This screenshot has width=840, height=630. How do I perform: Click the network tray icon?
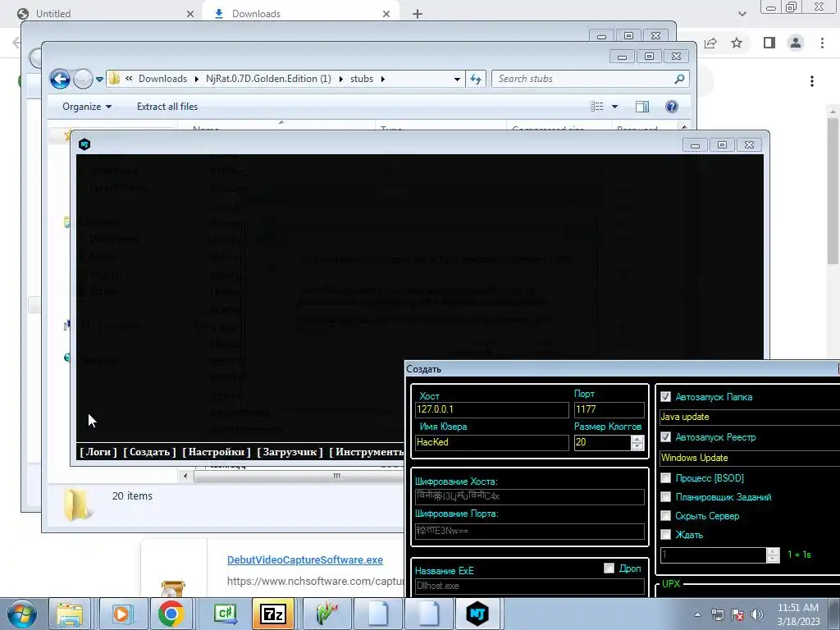(x=717, y=614)
